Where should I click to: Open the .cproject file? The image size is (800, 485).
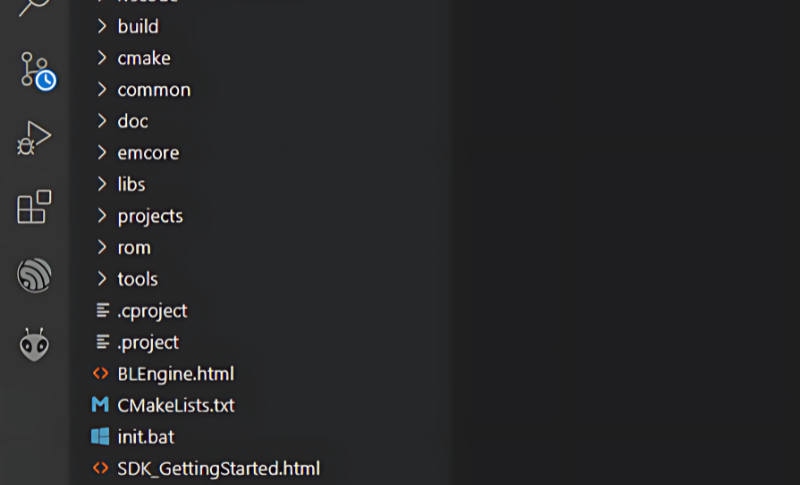[152, 311]
